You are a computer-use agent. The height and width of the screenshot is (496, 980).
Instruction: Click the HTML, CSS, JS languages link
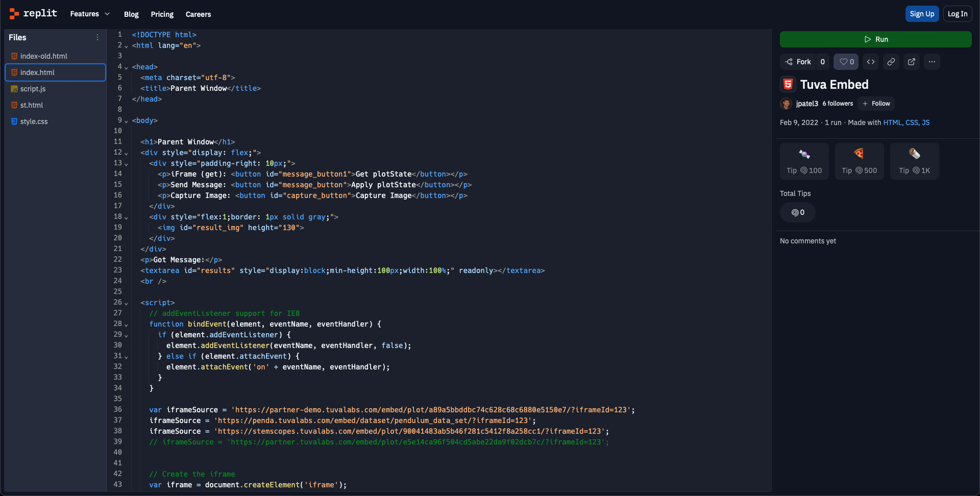point(906,122)
